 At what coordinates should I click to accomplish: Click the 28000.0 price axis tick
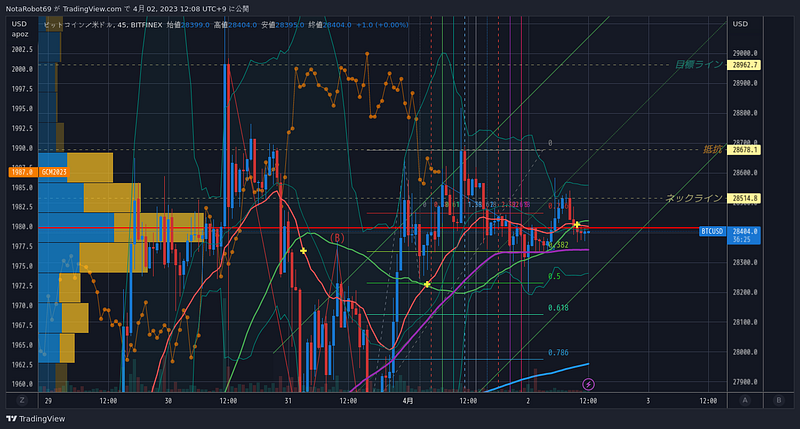(x=745, y=352)
